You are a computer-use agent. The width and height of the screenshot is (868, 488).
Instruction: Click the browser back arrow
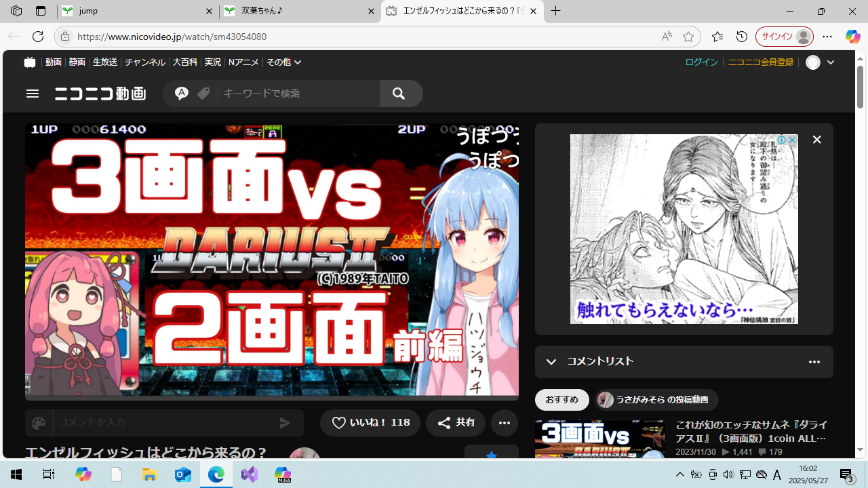[14, 37]
